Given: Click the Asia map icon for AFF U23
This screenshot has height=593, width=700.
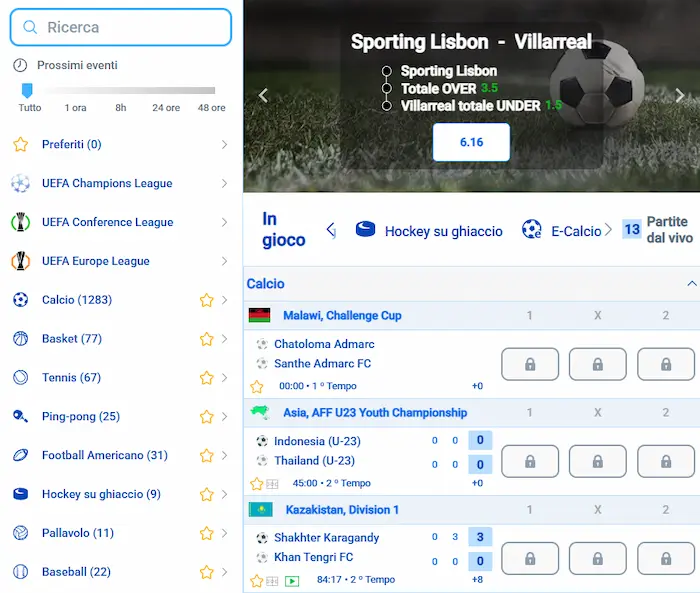Looking at the screenshot, I should [259, 412].
